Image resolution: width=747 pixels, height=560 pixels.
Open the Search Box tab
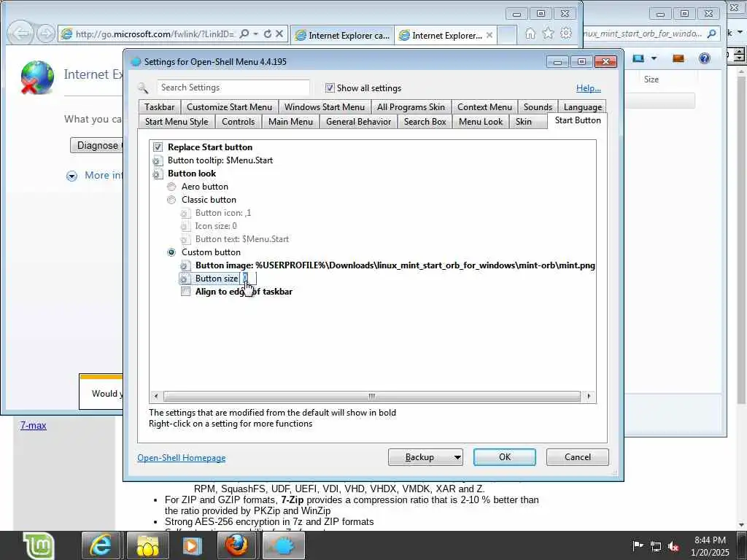point(425,122)
